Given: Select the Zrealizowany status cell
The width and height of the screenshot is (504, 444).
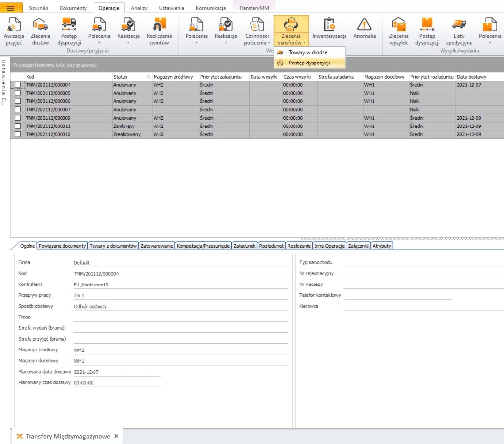Looking at the screenshot, I should [132, 134].
